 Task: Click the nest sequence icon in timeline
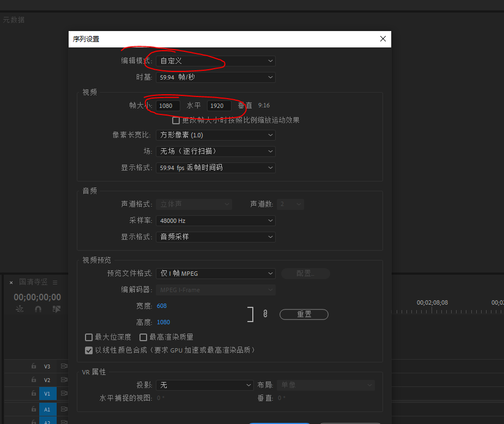pos(20,309)
